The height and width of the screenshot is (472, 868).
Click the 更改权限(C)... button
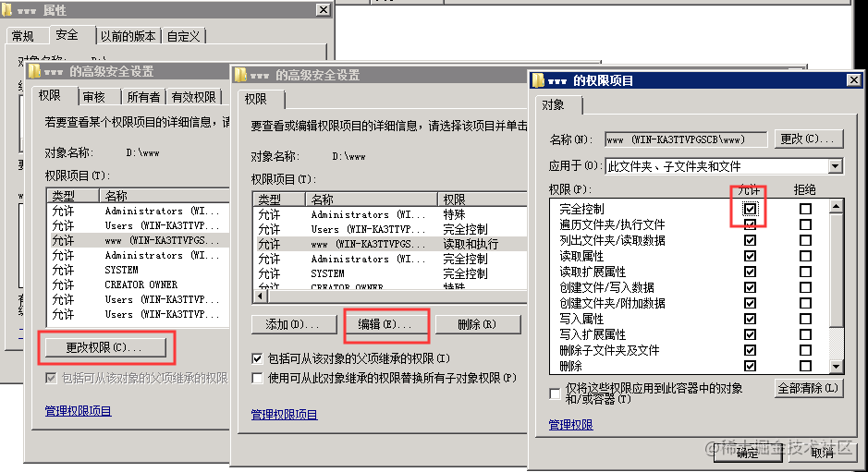pyautogui.click(x=104, y=347)
